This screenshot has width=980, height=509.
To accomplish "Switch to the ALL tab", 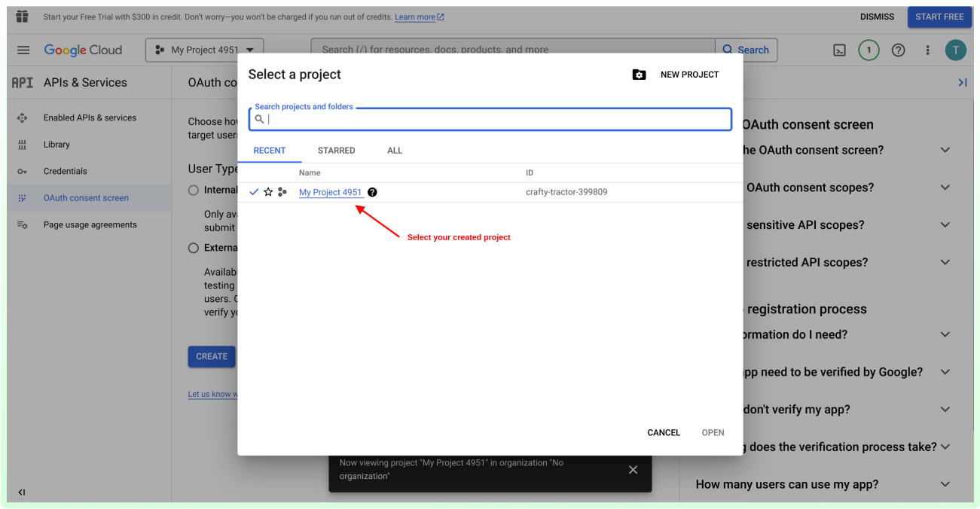I will (395, 150).
